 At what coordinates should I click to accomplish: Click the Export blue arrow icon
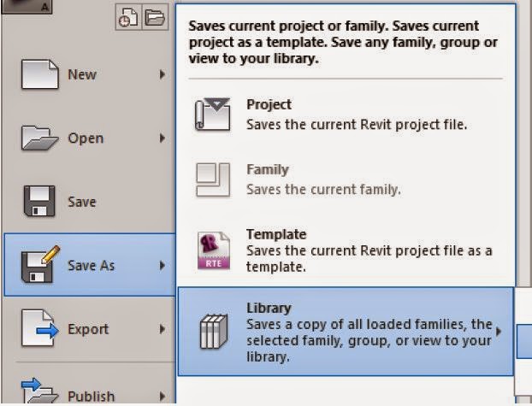[x=39, y=328]
